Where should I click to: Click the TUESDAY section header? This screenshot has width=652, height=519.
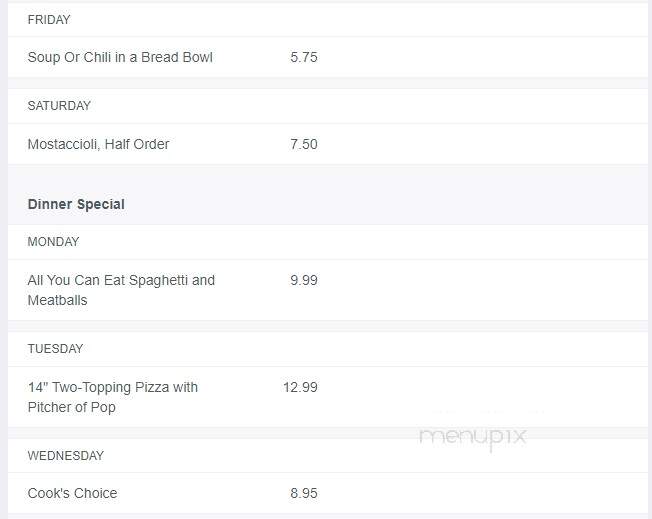coord(55,348)
